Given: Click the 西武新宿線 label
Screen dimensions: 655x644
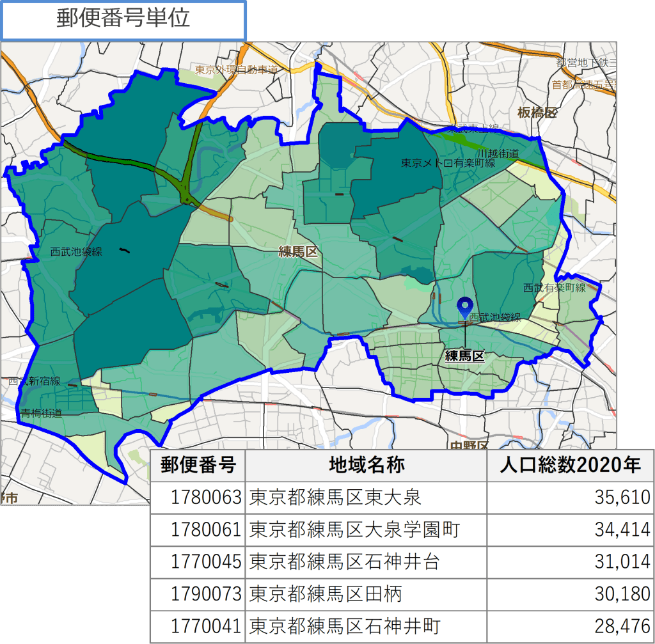Looking at the screenshot, I should [35, 381].
